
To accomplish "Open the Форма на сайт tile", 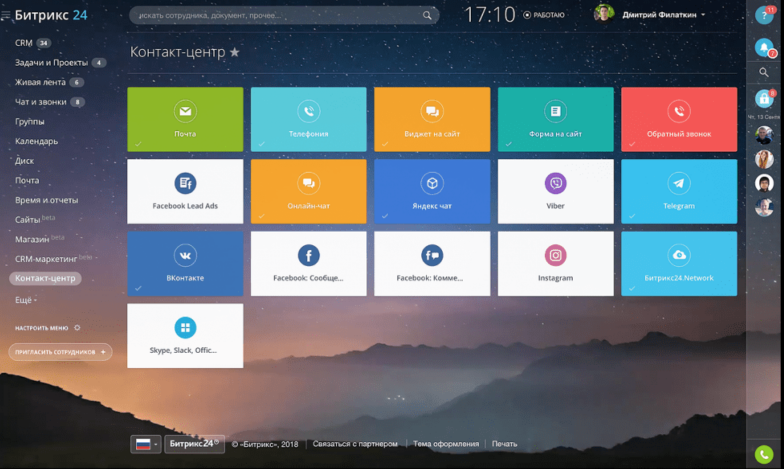I will pos(556,120).
